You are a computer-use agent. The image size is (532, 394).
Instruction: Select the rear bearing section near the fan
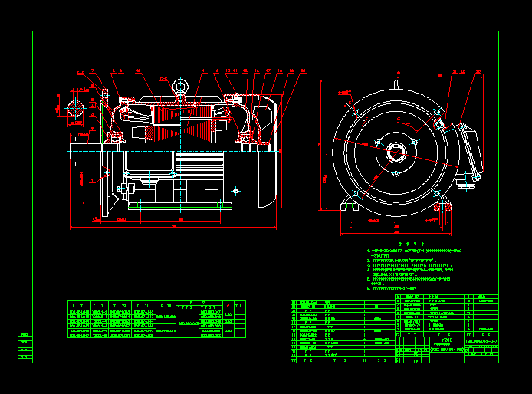[245, 138]
